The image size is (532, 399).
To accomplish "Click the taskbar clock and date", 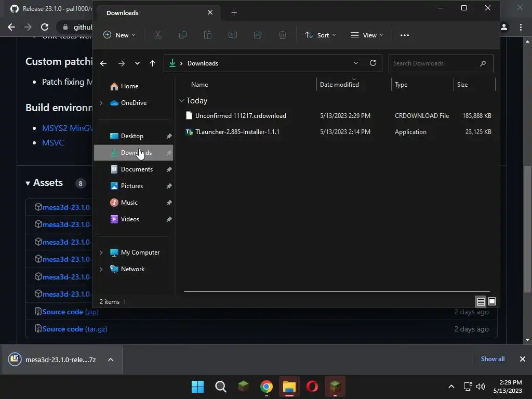I will 508,387.
